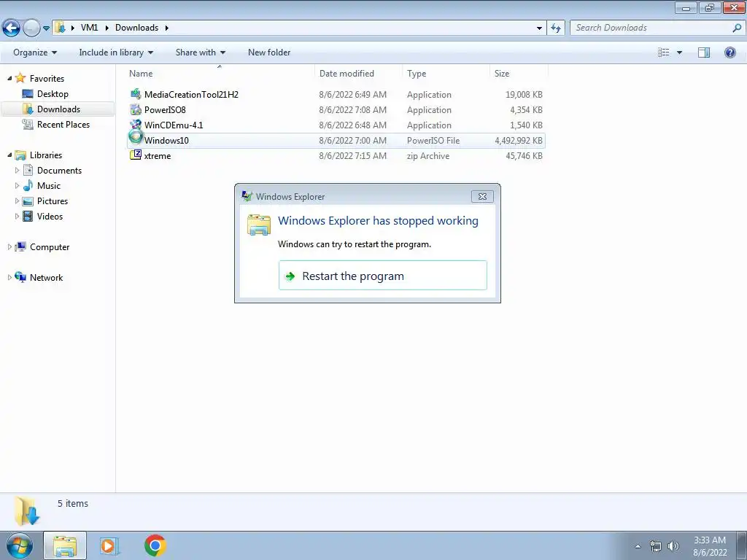
Task: Click the Computer icon in sidebar
Action: 20,246
